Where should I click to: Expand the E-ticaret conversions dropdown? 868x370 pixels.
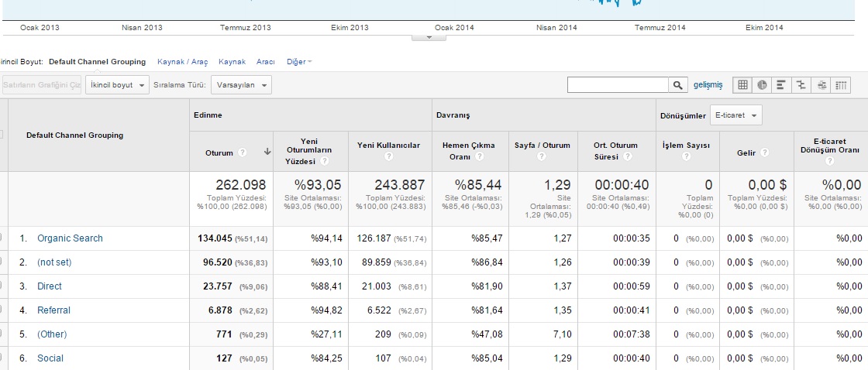[x=735, y=115]
